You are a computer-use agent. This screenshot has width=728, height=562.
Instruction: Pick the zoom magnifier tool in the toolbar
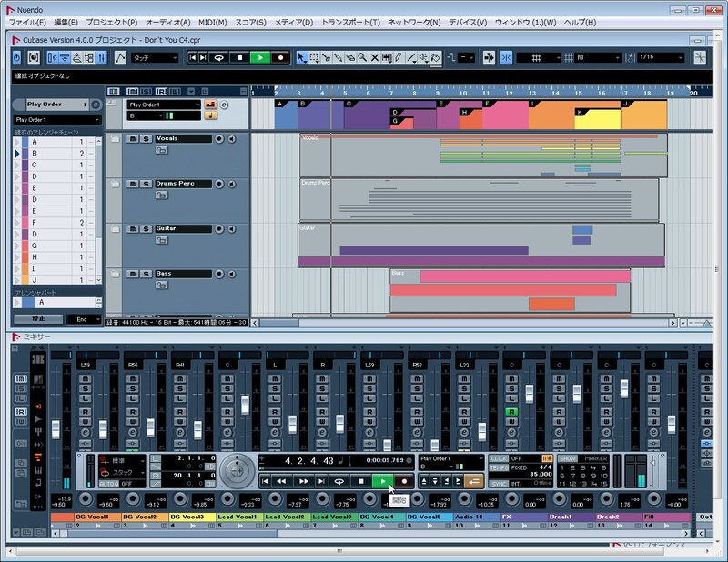coord(362,57)
